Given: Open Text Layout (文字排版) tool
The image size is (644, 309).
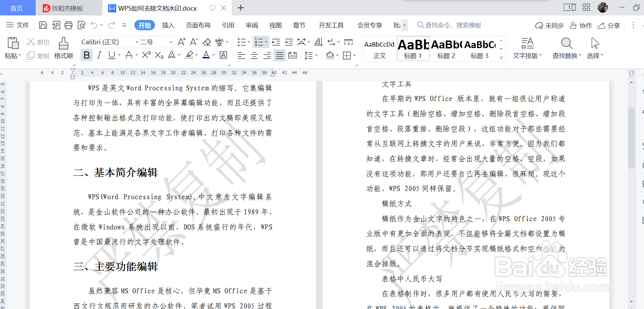Looking at the screenshot, I should click(x=527, y=48).
